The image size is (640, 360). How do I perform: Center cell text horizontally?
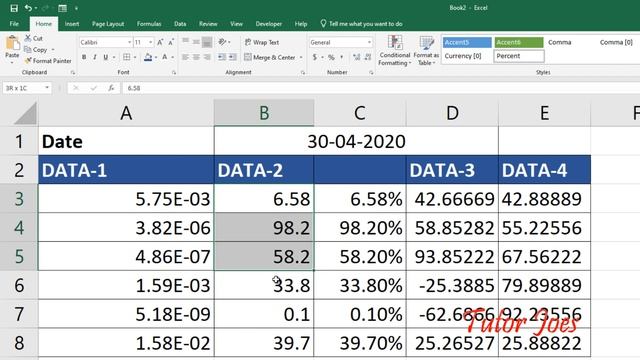[x=196, y=57]
